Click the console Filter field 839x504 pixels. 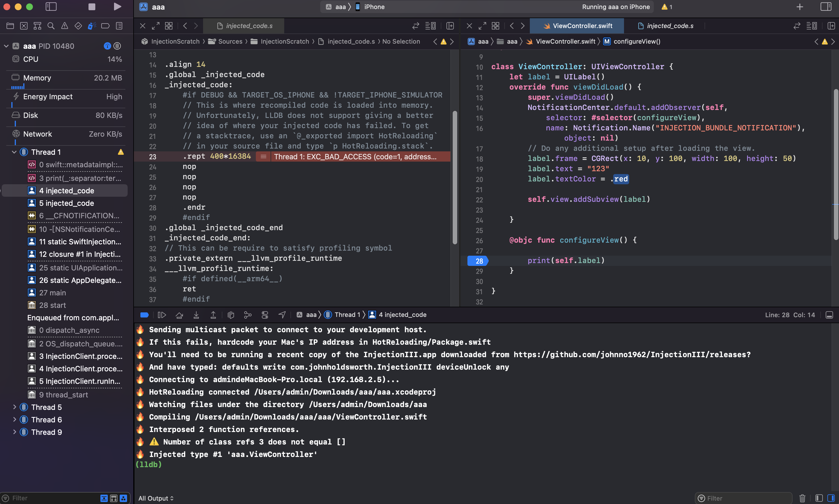point(744,498)
